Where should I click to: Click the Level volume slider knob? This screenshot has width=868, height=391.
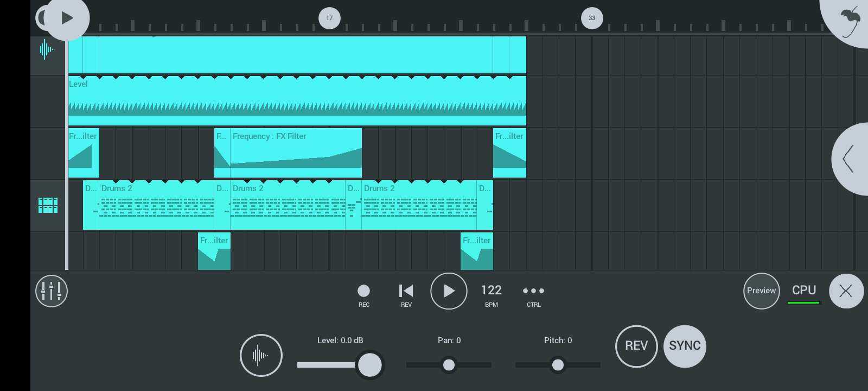click(370, 365)
